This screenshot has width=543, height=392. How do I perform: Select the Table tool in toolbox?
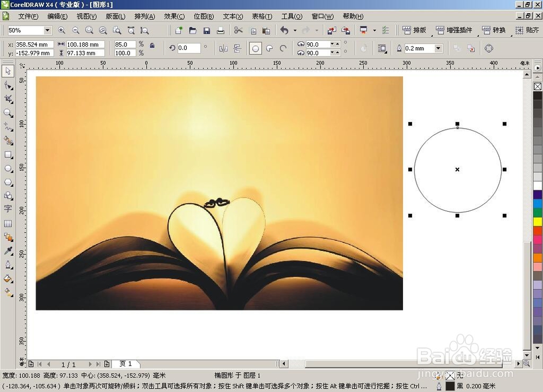tap(8, 223)
